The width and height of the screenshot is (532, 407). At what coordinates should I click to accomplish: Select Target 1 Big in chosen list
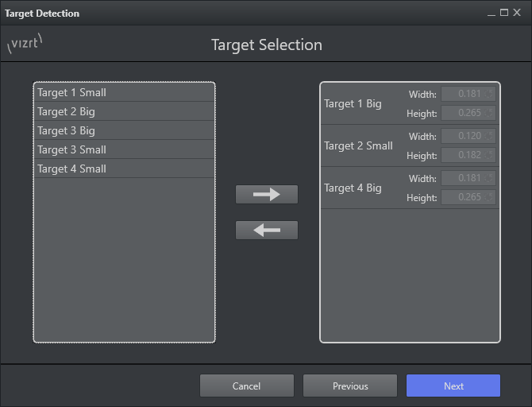pos(353,104)
